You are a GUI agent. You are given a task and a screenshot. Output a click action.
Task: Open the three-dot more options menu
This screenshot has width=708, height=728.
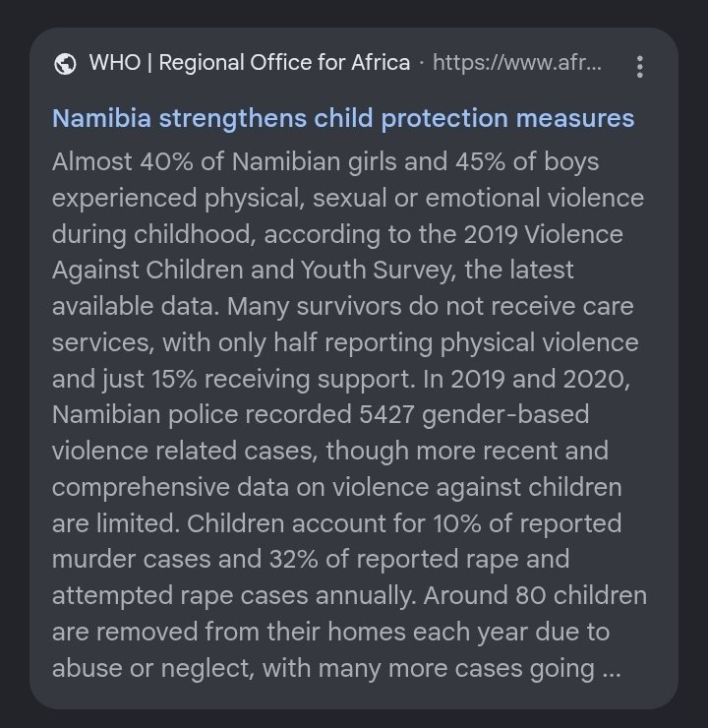640,67
